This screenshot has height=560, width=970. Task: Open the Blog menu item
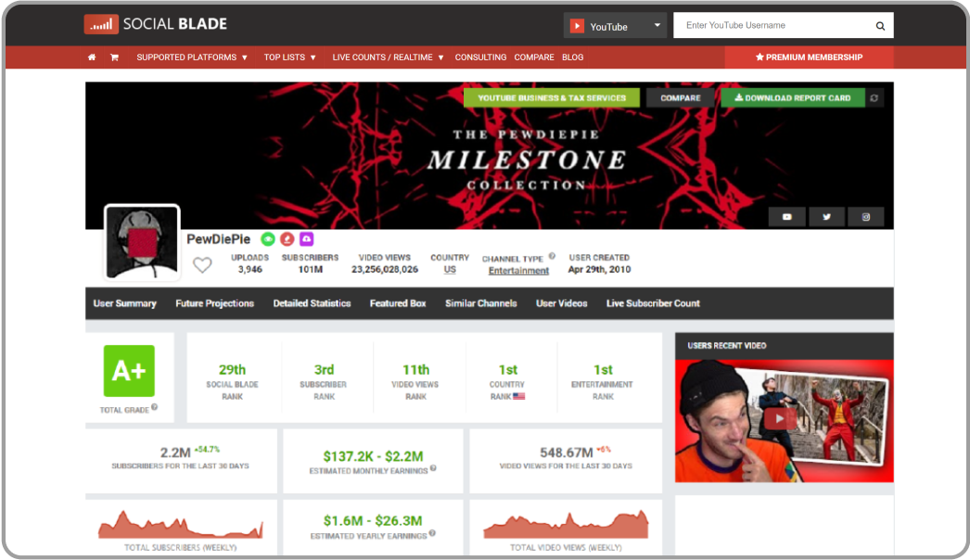(x=573, y=57)
